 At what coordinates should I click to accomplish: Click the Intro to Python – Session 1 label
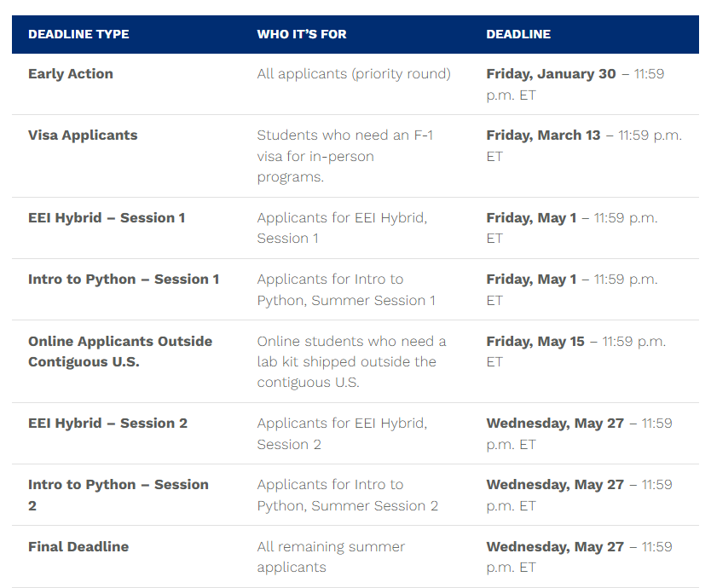[x=124, y=280]
